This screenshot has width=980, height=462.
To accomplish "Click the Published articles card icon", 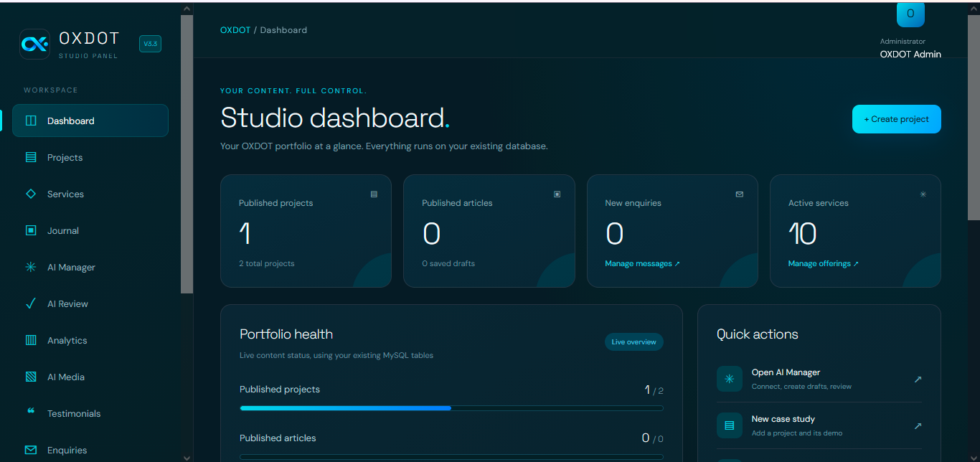I will click(557, 194).
